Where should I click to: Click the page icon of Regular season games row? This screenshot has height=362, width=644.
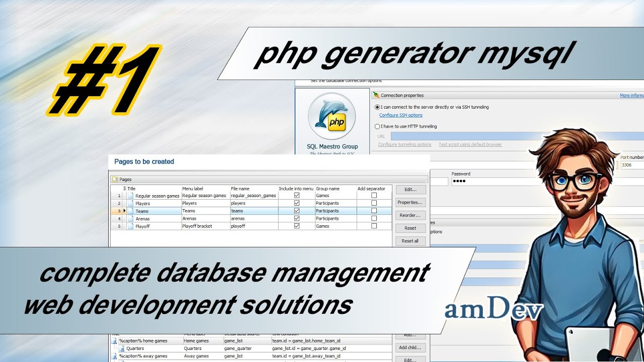[131, 196]
